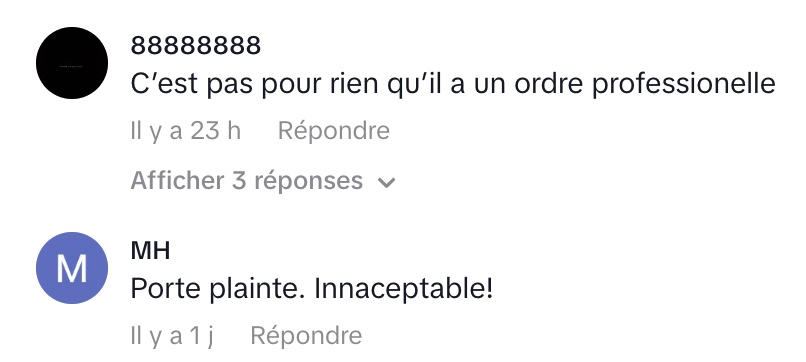806x362 pixels.
Task: Open the MH username profile link
Action: [150, 251]
